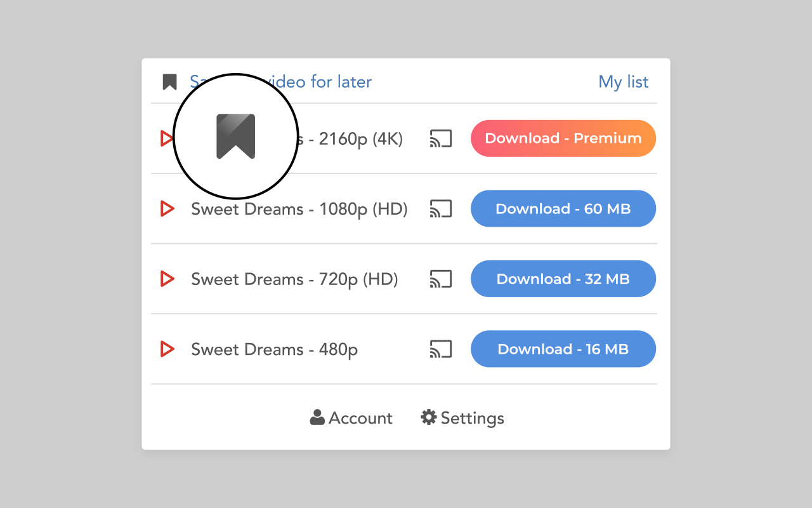
Task: Open My list
Action: (x=624, y=81)
